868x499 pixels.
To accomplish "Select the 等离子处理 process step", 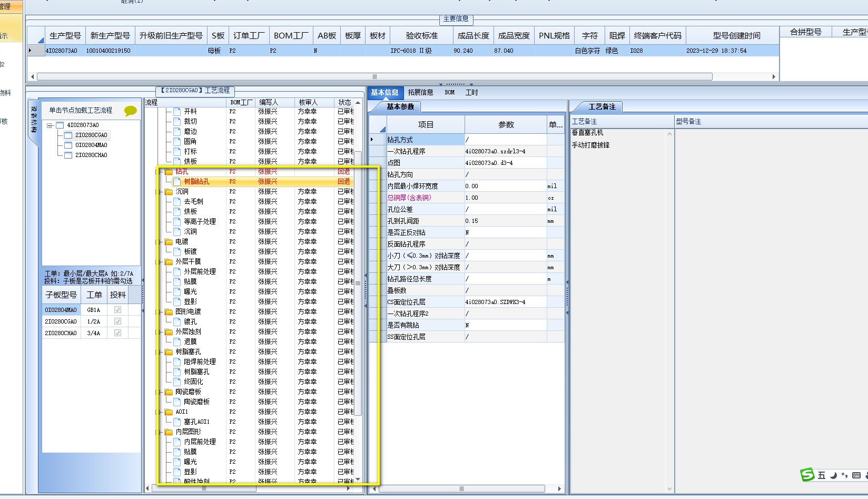I will point(200,222).
